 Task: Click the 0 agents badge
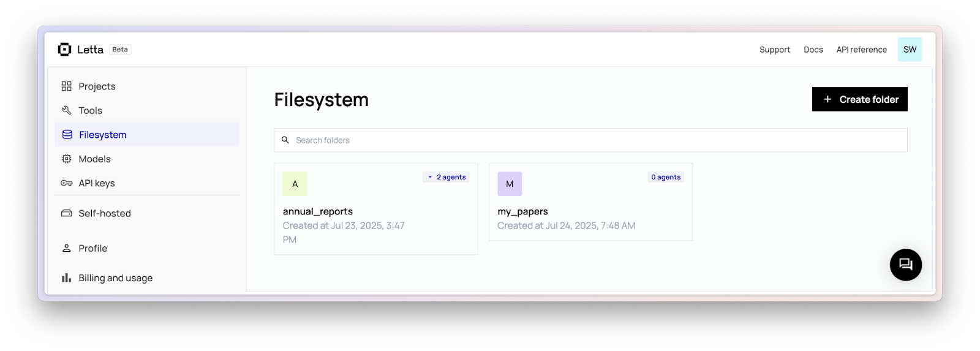point(666,177)
